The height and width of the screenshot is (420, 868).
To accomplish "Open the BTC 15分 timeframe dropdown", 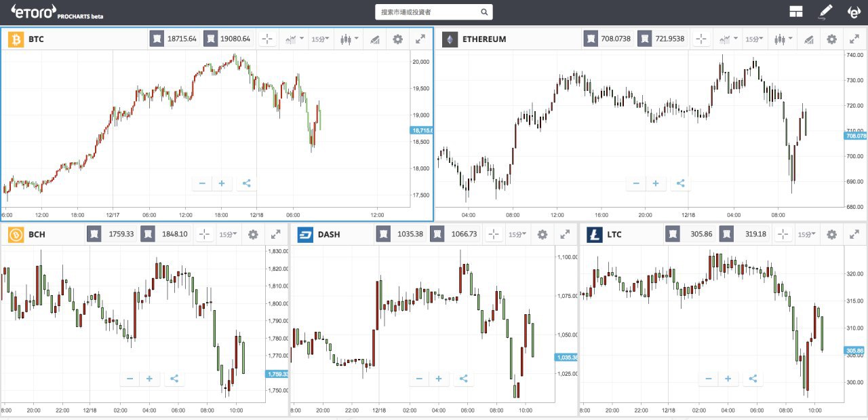I will pos(321,39).
